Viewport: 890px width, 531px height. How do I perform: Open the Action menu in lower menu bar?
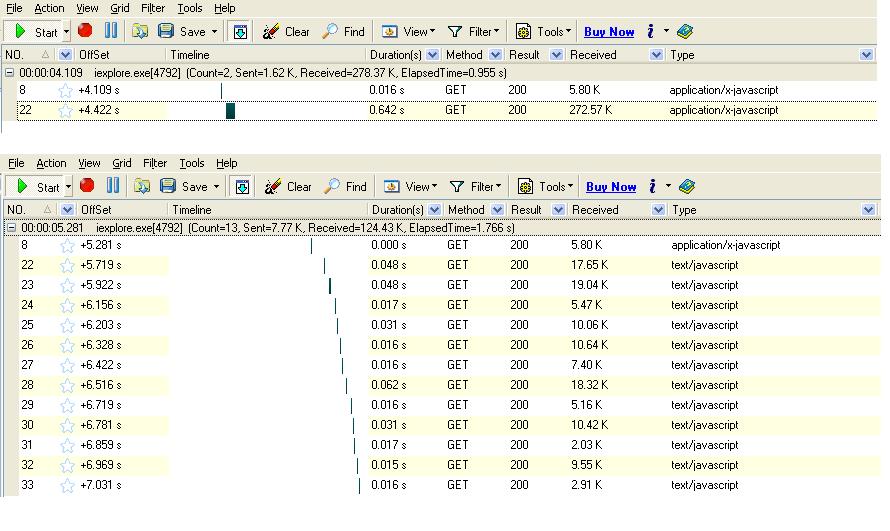[x=51, y=163]
